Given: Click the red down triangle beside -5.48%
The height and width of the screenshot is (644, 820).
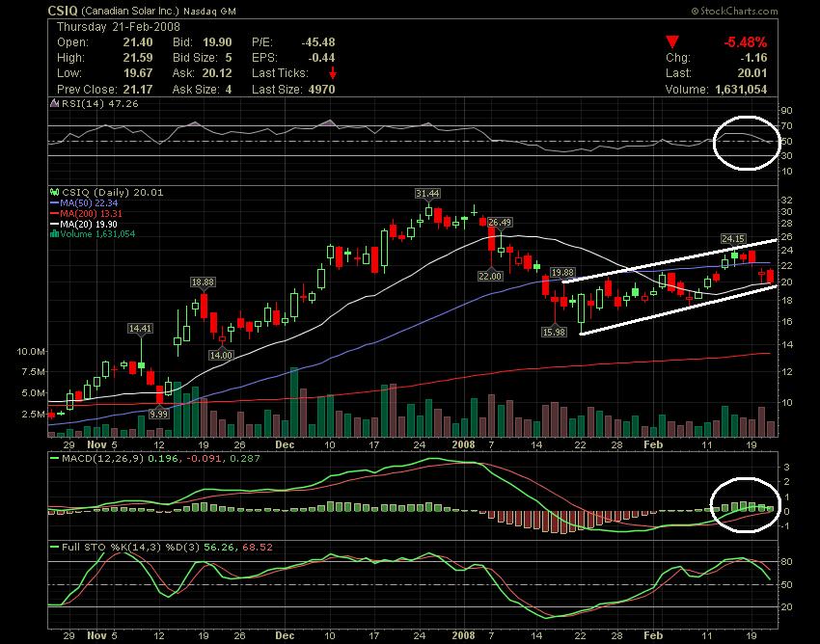Looking at the screenshot, I should pyautogui.click(x=672, y=42).
